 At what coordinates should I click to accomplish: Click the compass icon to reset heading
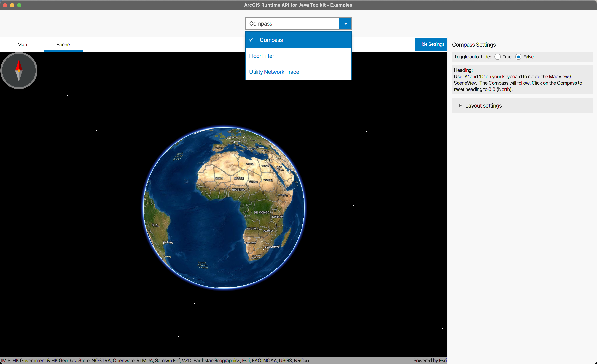click(x=19, y=71)
